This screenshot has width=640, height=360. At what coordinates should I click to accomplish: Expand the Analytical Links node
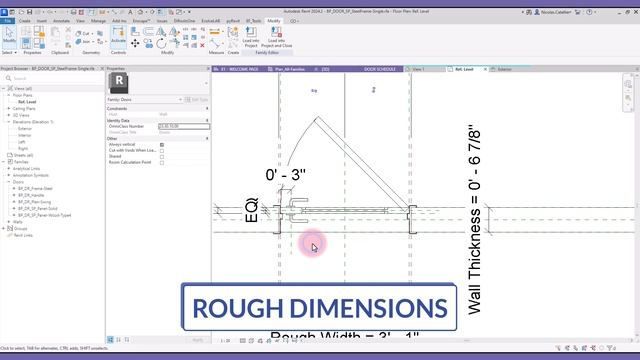9,169
